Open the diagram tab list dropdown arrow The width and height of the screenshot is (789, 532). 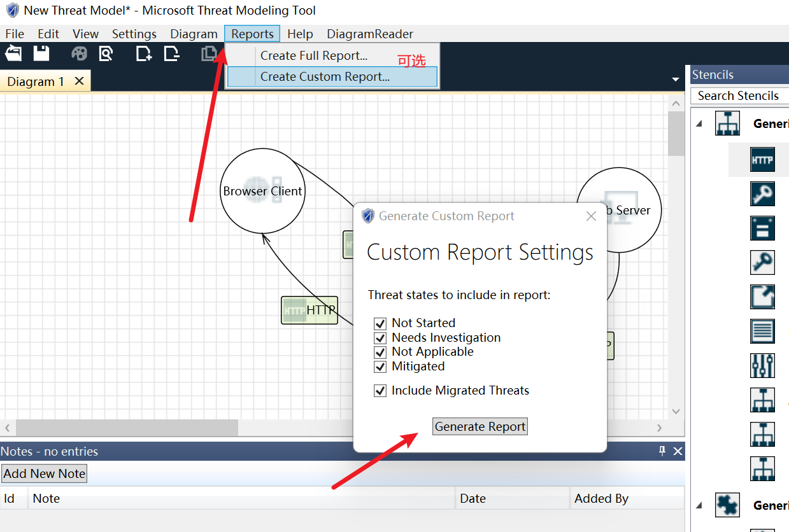coord(676,80)
